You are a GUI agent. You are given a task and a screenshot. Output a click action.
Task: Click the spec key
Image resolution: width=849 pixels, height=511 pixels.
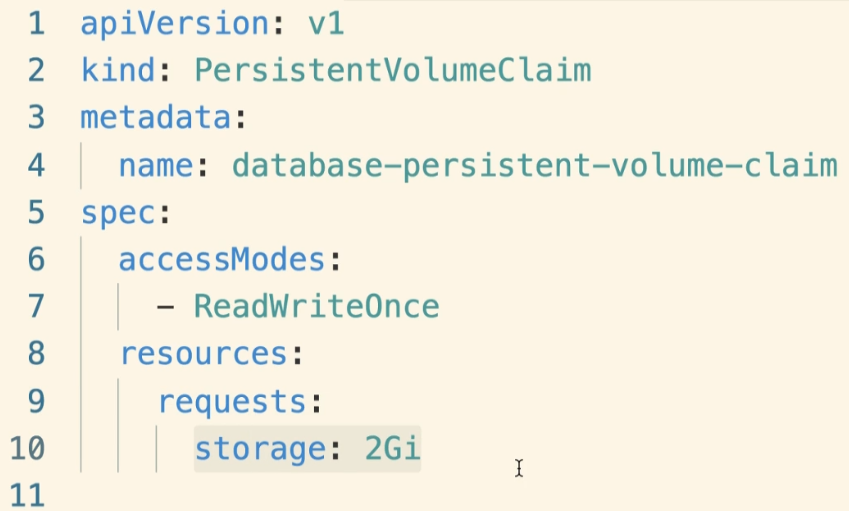coord(118,212)
